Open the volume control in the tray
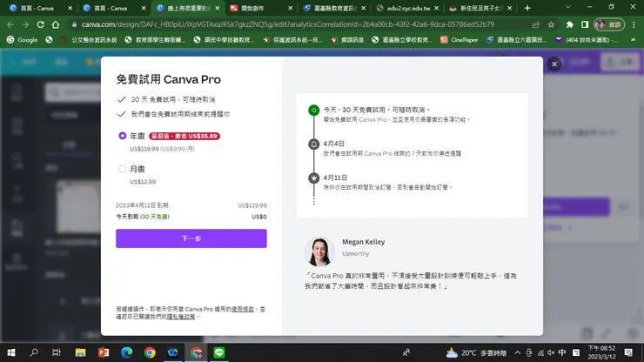Viewport: 644px width, 362px height. coord(551,352)
